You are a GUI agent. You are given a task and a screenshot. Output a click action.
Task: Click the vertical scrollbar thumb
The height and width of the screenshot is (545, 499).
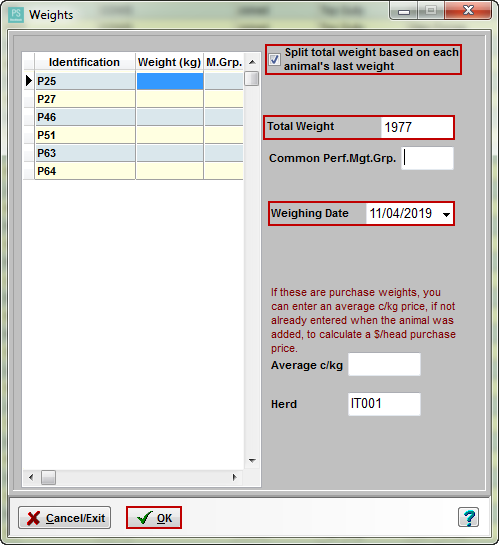(x=252, y=79)
